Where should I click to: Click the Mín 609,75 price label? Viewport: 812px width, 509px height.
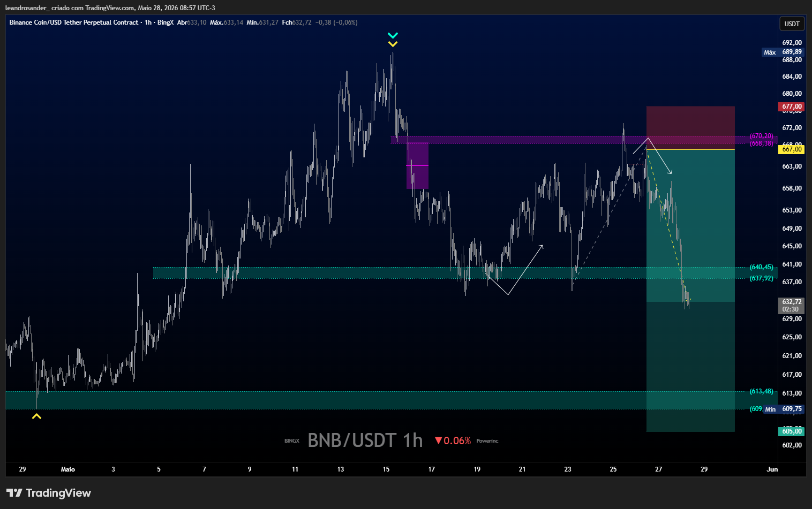pos(784,409)
